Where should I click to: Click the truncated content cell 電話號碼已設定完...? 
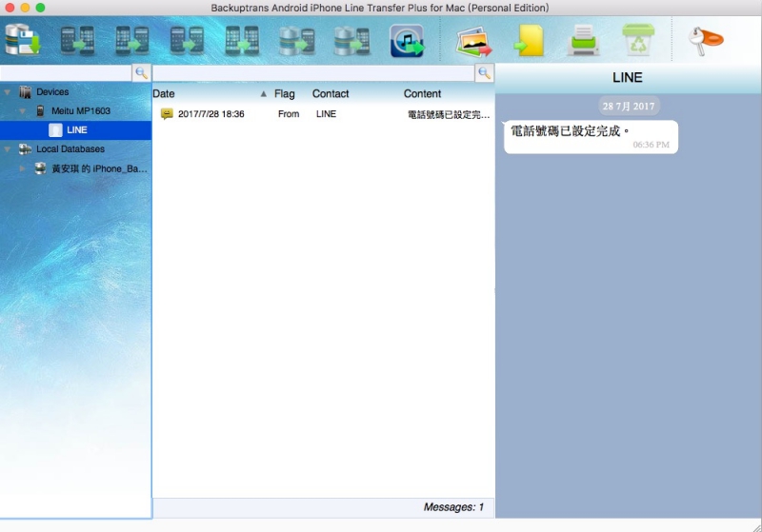449,114
